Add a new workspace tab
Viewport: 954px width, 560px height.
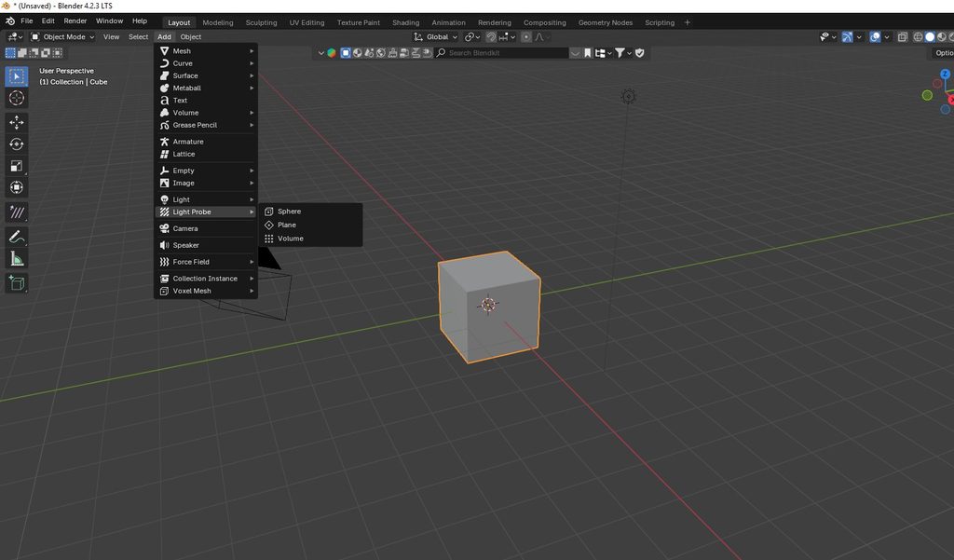pos(688,22)
